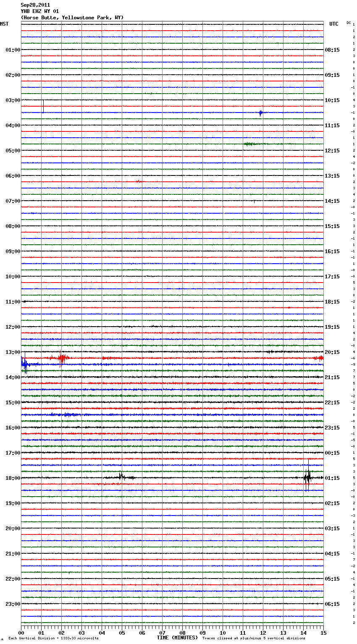Select the 23:00 MST time label
Screen dimensions: 357x644
[x=13, y=604]
